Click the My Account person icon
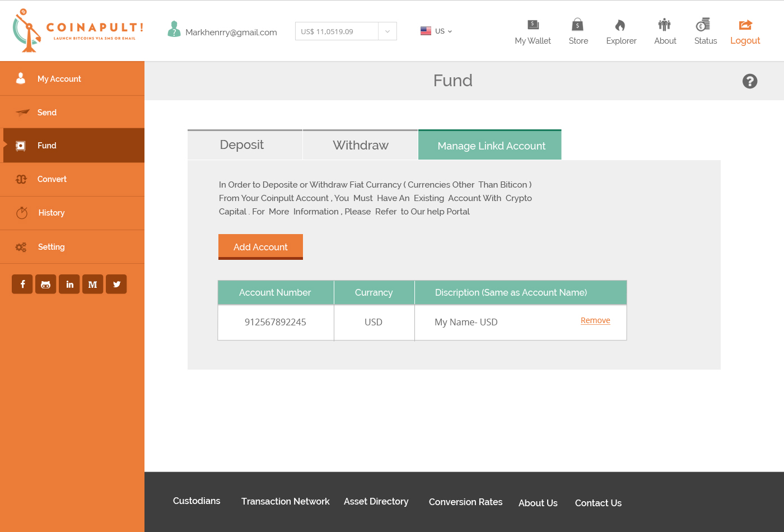Viewport: 784px width, 532px height. point(21,78)
